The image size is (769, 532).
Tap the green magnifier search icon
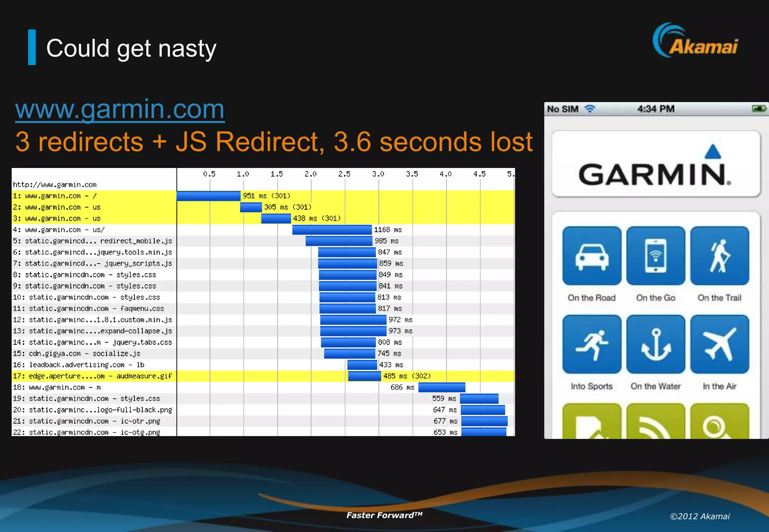[719, 421]
